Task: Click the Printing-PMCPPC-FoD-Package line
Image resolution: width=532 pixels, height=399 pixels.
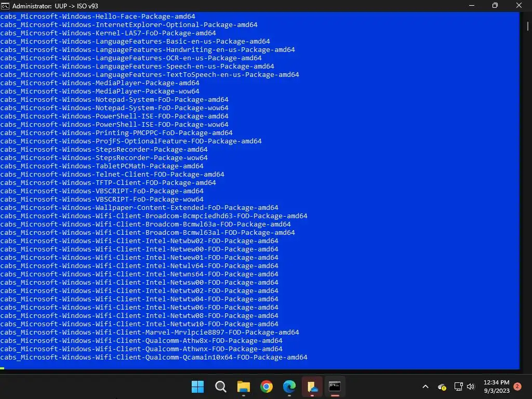Action: pyautogui.click(x=116, y=132)
